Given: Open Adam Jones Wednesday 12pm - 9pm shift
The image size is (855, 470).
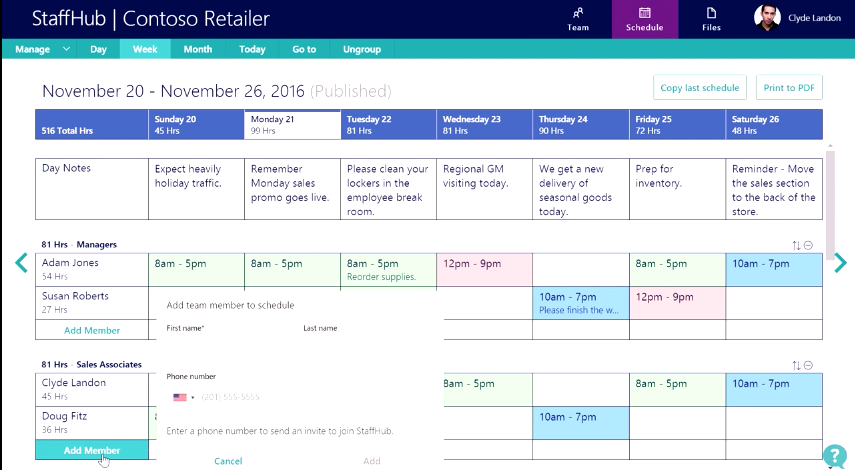Looking at the screenshot, I should point(484,269).
